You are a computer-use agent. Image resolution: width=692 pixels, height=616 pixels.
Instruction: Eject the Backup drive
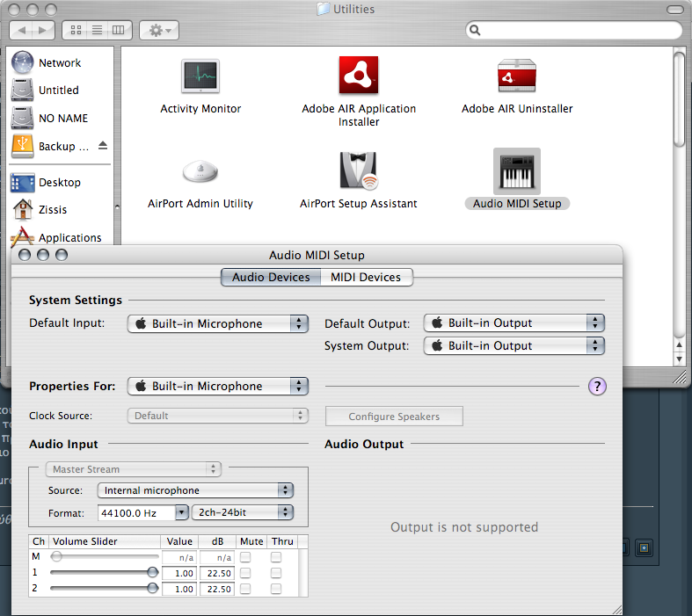pyautogui.click(x=103, y=146)
